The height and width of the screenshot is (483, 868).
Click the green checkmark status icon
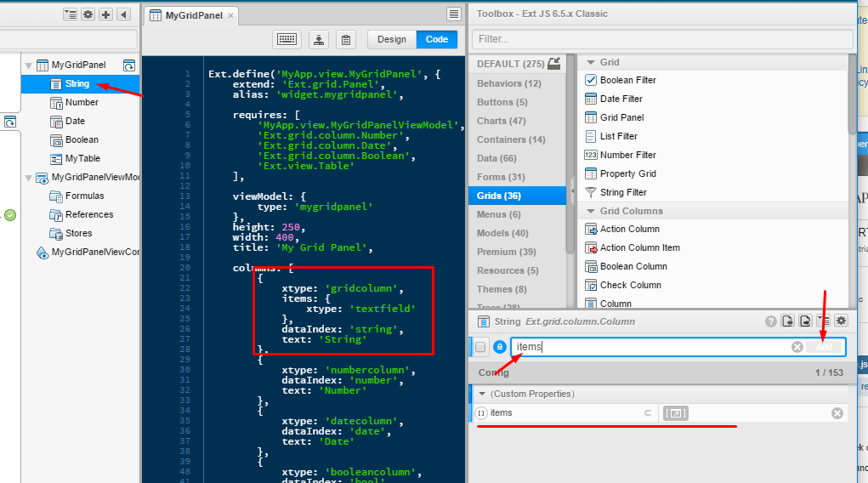tap(10, 215)
